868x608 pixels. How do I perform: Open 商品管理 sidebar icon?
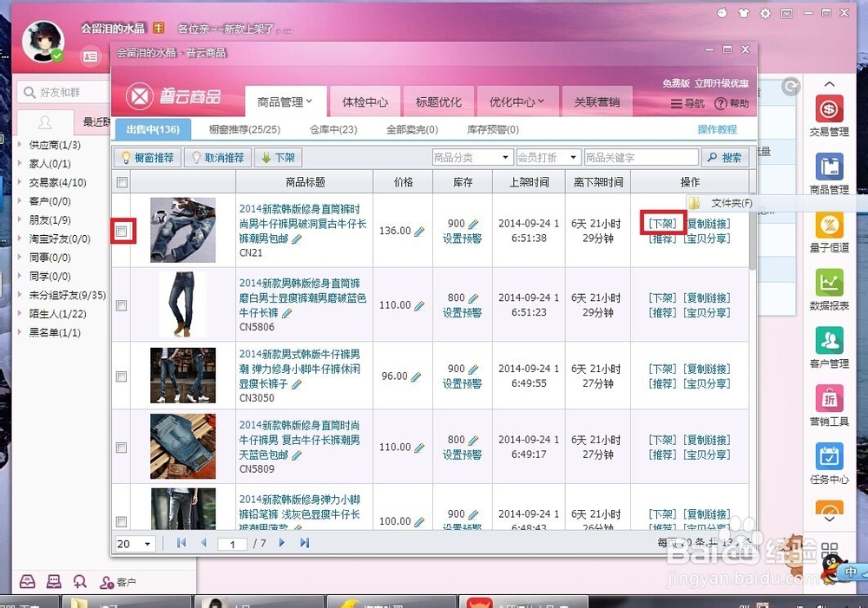[829, 167]
